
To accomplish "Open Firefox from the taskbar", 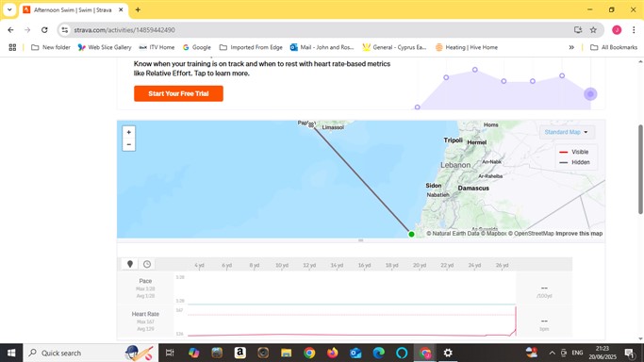I will [332, 353].
